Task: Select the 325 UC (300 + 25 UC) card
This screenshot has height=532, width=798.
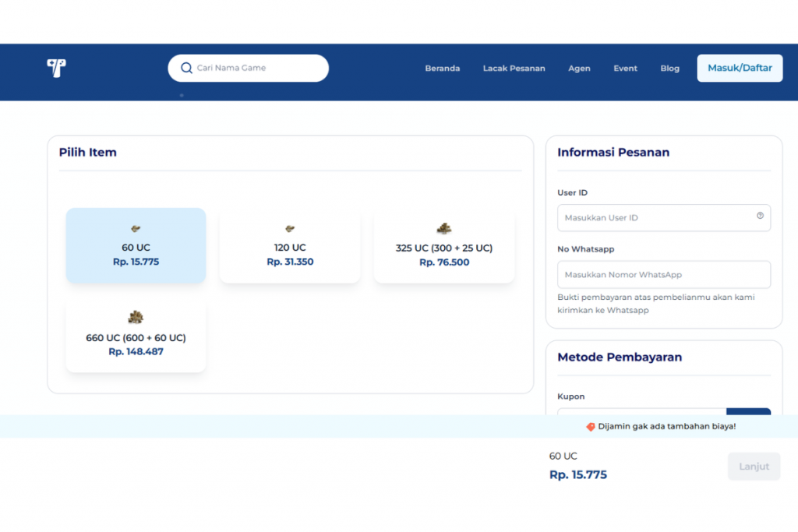Action: click(x=444, y=245)
